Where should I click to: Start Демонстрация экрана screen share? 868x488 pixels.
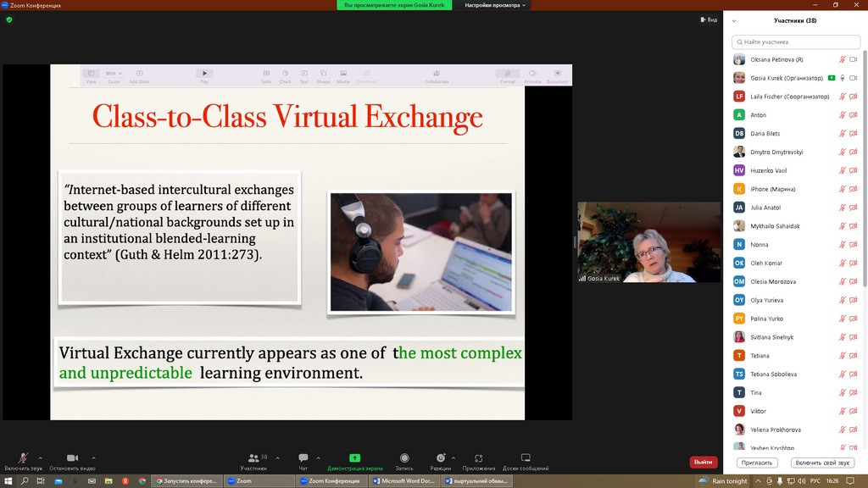click(355, 462)
